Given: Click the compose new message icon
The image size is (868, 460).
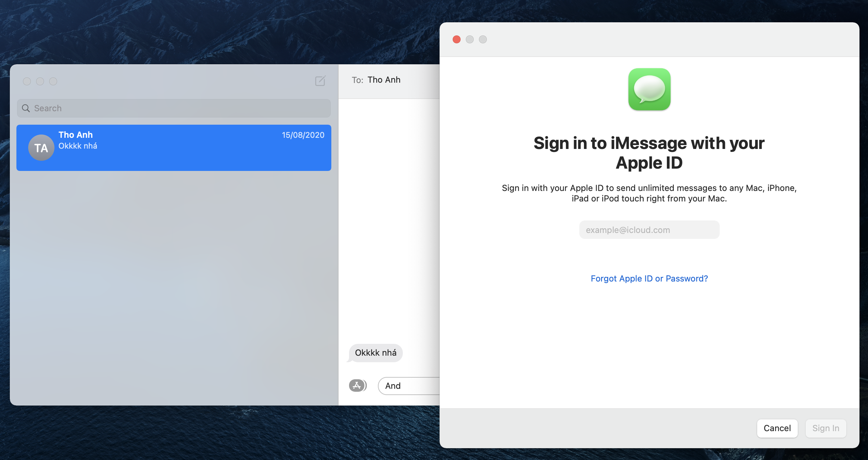Looking at the screenshot, I should [320, 81].
